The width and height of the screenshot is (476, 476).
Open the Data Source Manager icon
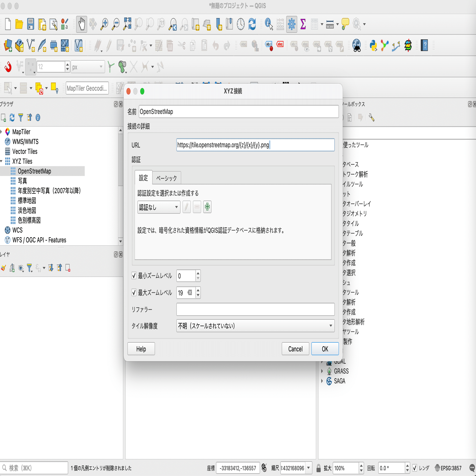8,45
